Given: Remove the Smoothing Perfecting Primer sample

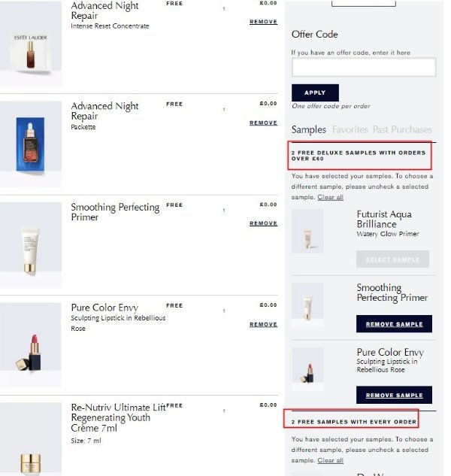Looking at the screenshot, I should [394, 324].
